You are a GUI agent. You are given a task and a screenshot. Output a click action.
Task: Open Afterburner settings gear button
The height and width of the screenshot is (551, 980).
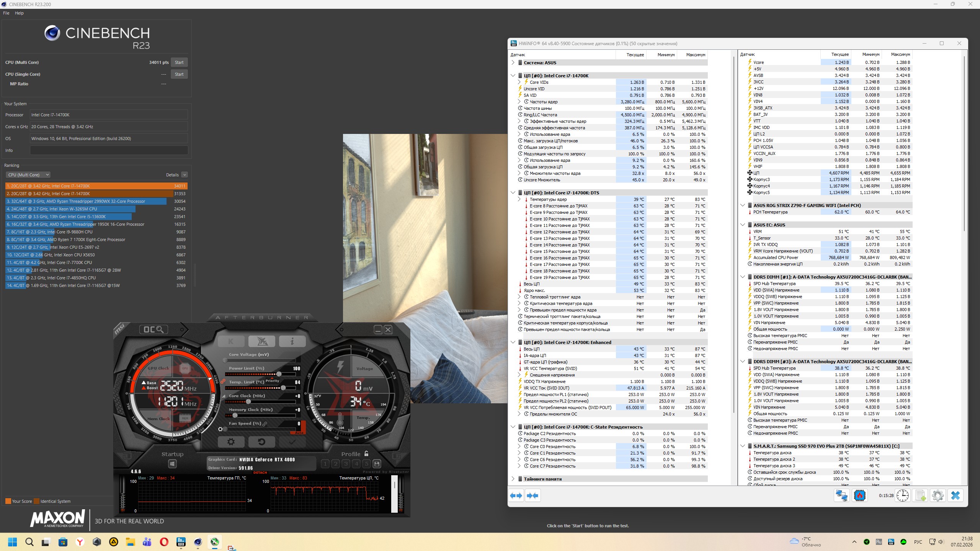click(x=231, y=442)
